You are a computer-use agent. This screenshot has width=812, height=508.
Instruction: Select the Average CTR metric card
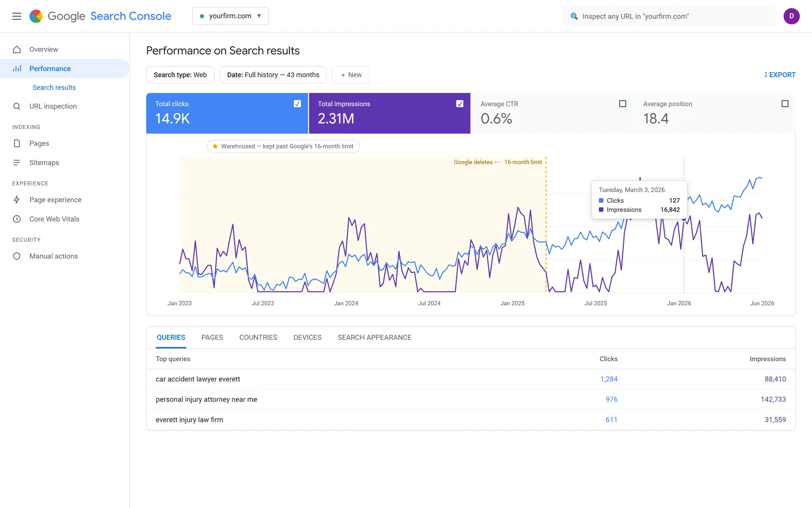pyautogui.click(x=552, y=113)
